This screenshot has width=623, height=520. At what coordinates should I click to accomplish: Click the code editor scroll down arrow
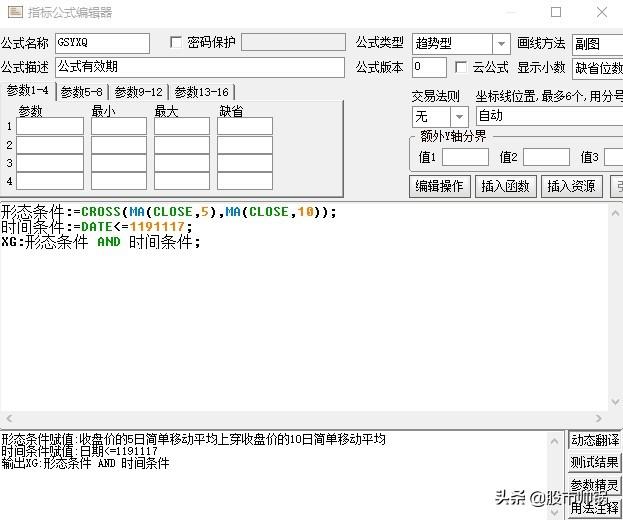(615, 401)
